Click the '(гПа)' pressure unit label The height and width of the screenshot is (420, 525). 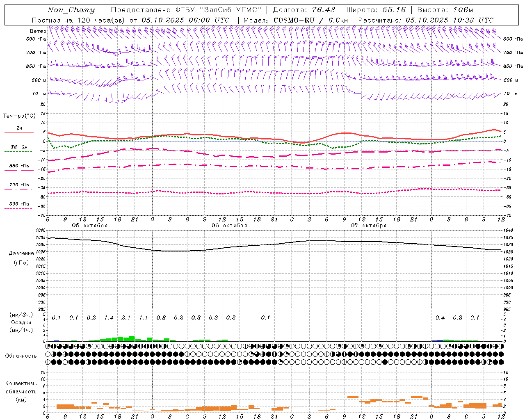(x=21, y=262)
